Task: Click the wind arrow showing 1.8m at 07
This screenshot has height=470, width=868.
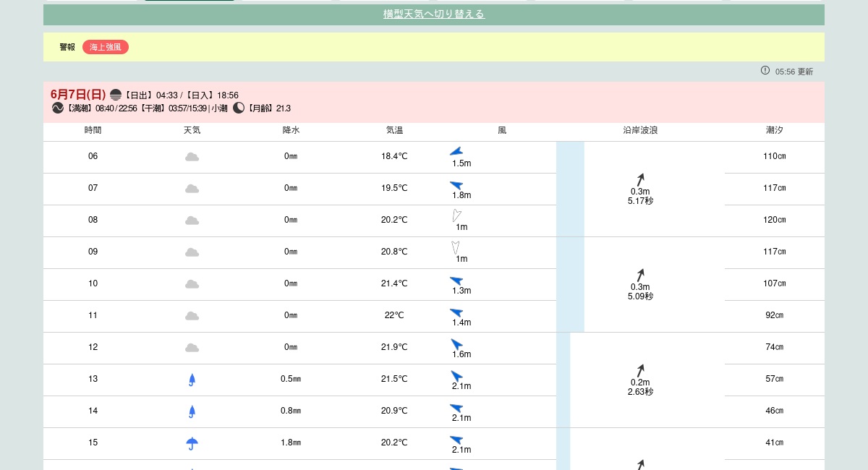Action: pyautogui.click(x=456, y=185)
